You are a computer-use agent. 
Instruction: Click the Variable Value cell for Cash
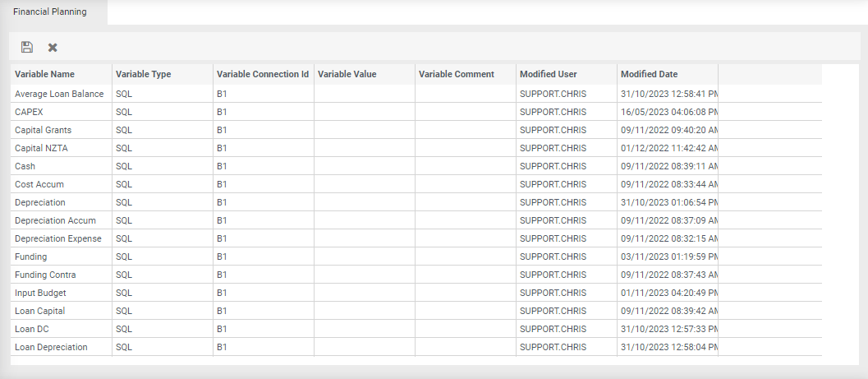click(364, 166)
